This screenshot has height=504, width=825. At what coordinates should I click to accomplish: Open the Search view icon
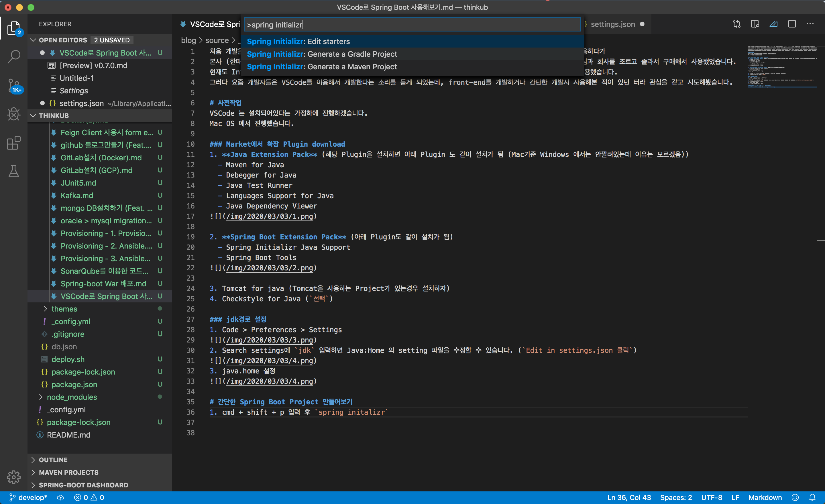(14, 57)
